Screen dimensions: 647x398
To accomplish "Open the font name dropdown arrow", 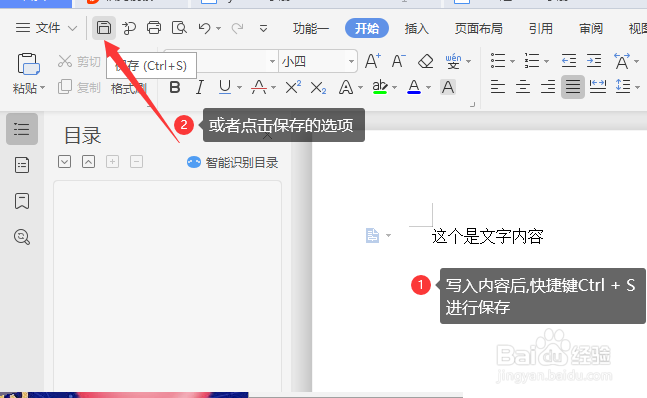I will 272,61.
